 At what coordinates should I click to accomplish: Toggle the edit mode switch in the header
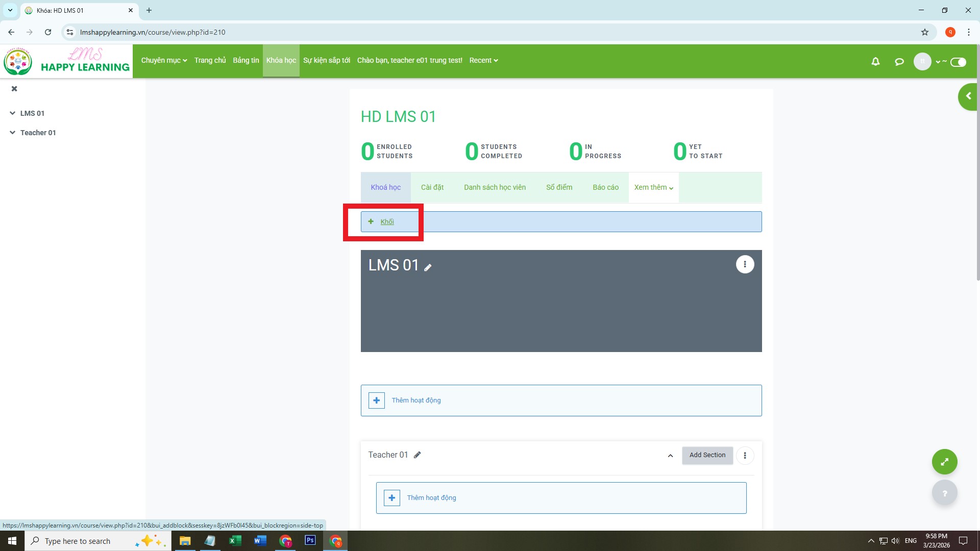tap(958, 62)
